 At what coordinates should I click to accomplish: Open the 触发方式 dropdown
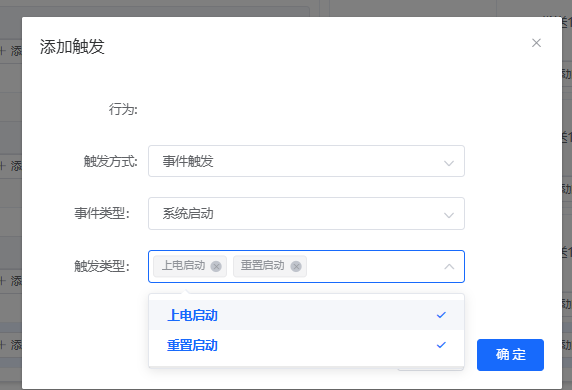click(x=306, y=161)
